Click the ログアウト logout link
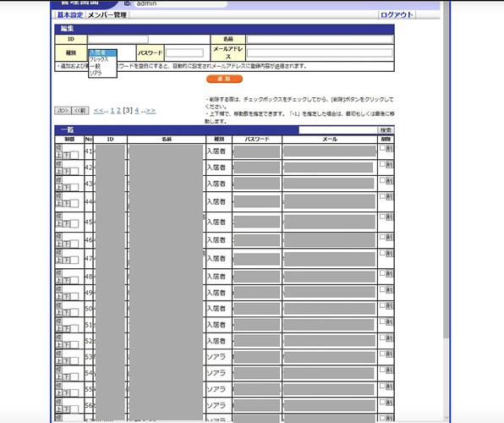This screenshot has height=423, width=504. pos(397,14)
